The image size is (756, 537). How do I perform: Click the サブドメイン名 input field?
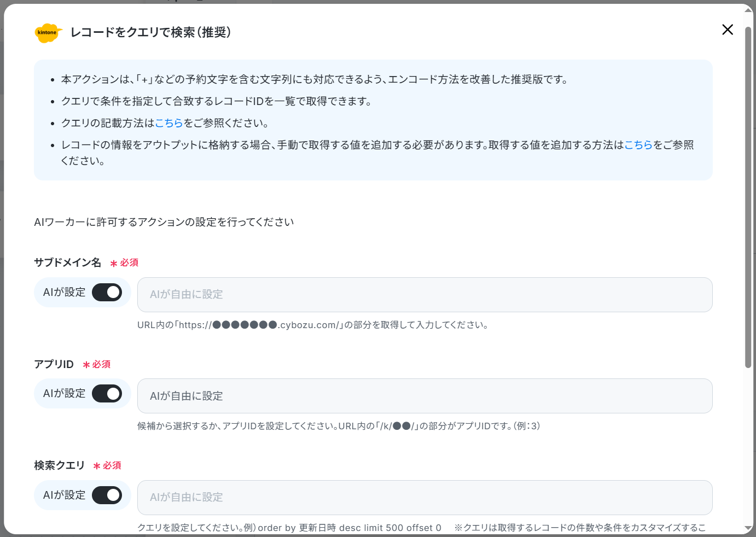pyautogui.click(x=424, y=295)
